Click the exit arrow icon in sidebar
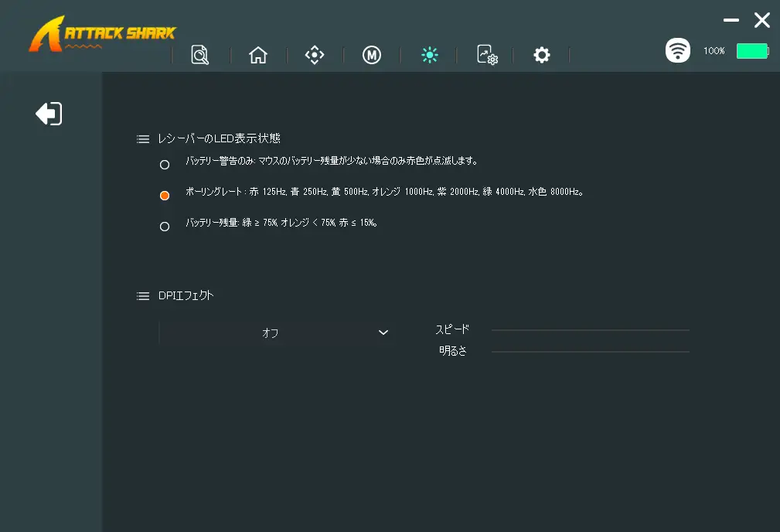Viewport: 780px width, 532px height. pyautogui.click(x=49, y=114)
